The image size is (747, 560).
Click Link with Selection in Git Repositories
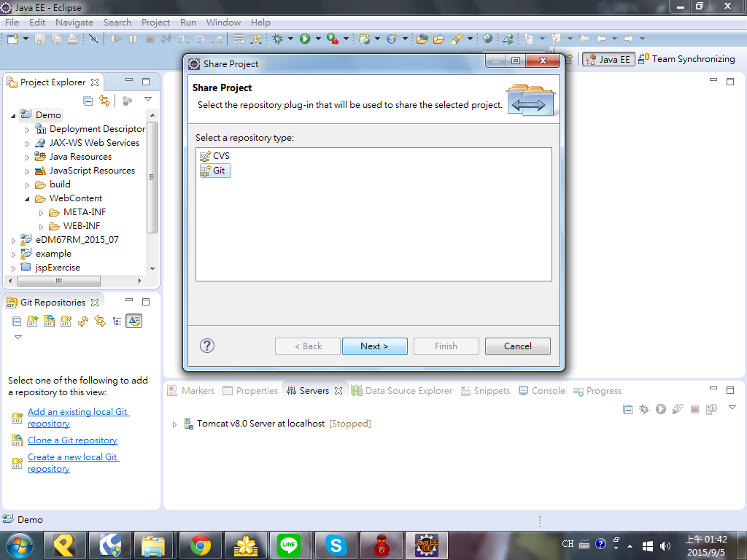coord(99,321)
